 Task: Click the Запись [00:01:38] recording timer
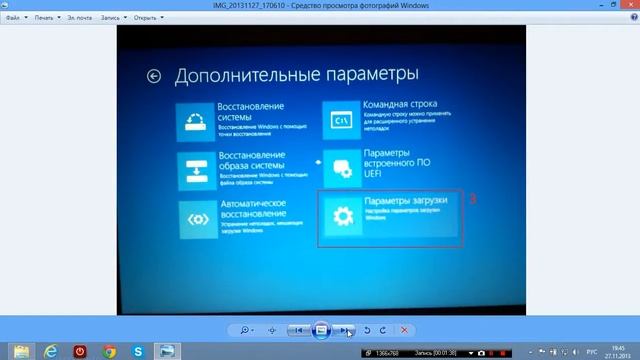pyautogui.click(x=436, y=353)
